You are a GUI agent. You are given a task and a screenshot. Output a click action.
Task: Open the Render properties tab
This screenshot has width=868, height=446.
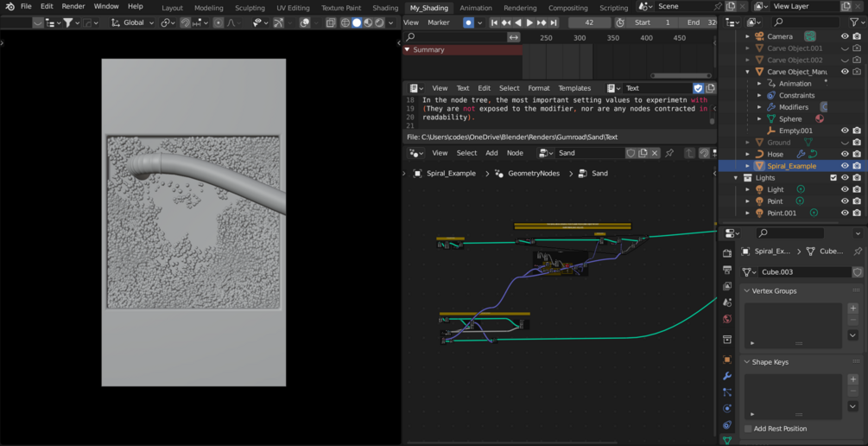[727, 253]
